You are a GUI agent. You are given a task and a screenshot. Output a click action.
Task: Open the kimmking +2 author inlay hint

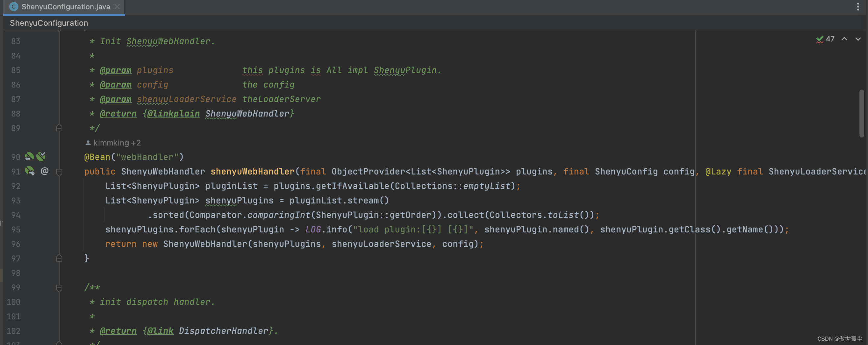click(113, 143)
